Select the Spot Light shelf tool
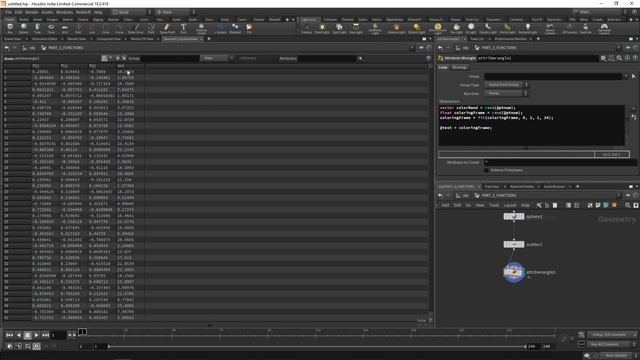The height and width of the screenshot is (360, 640). (x=339, y=28)
